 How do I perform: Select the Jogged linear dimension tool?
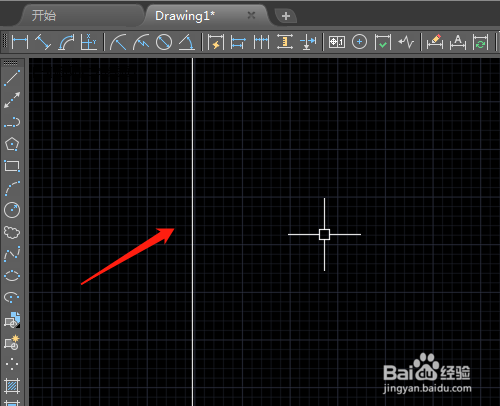(x=406, y=42)
